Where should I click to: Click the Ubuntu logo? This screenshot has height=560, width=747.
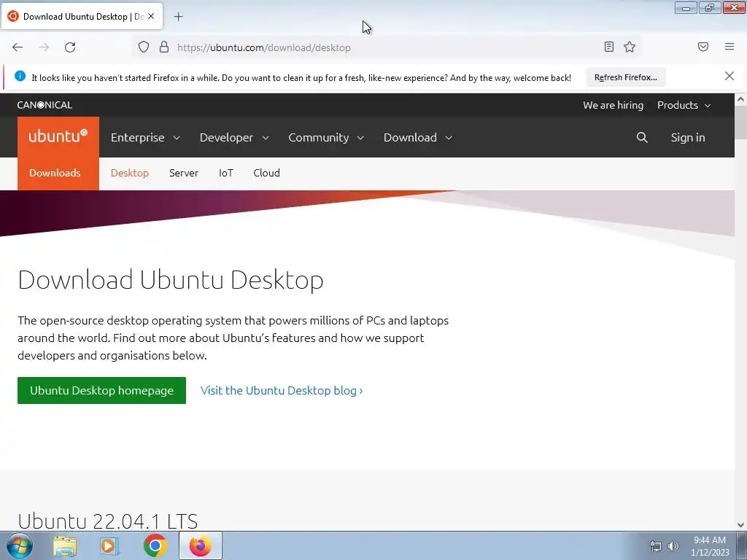pos(58,136)
